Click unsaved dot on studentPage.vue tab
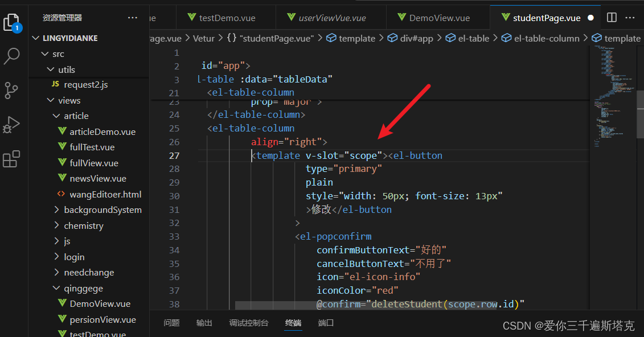Image resolution: width=644 pixels, height=337 pixels. pos(590,18)
